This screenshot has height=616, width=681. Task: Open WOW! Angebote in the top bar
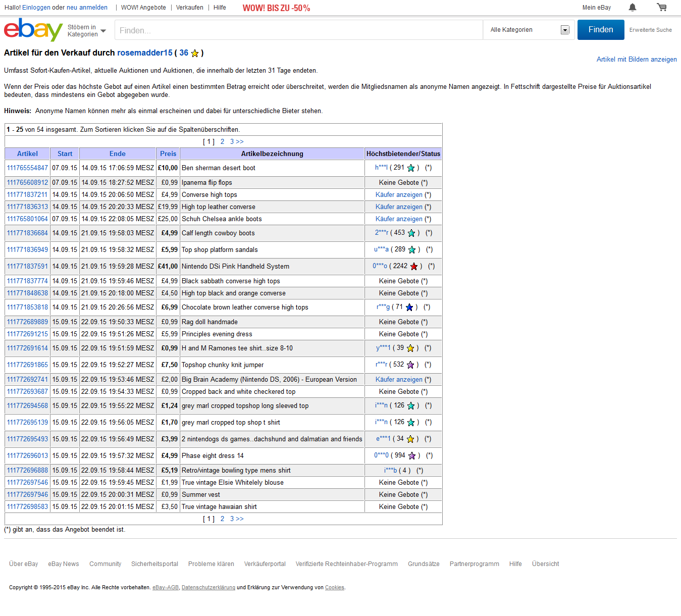click(143, 8)
